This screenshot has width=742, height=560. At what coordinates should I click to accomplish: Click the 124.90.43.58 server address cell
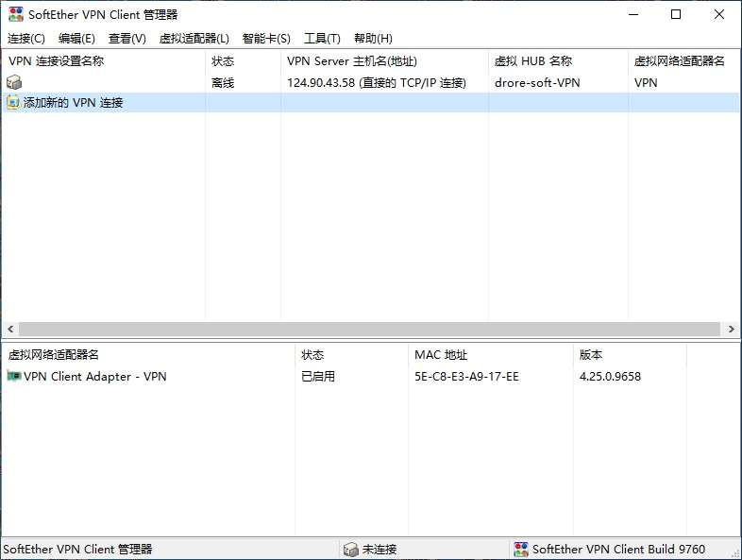pyautogui.click(x=377, y=83)
